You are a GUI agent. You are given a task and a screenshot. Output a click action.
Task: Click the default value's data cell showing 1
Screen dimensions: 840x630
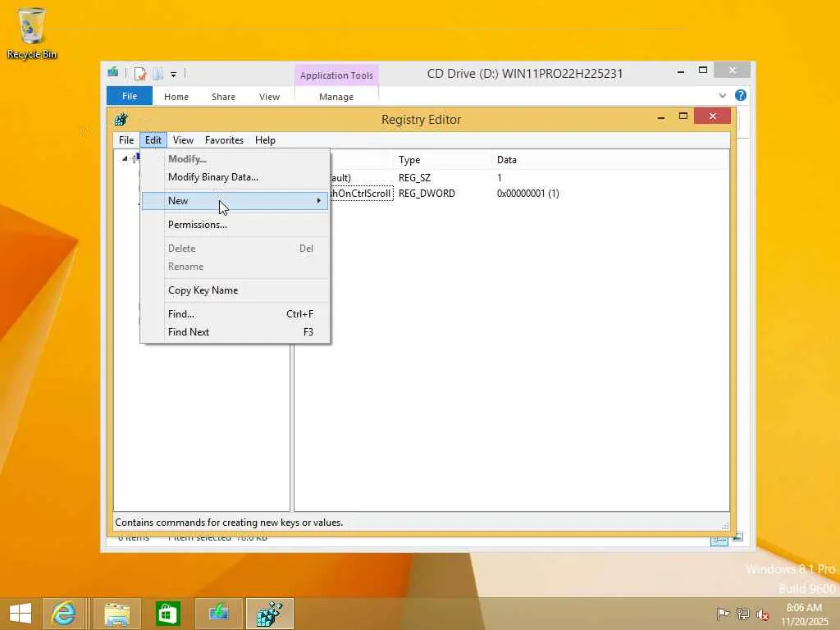[500, 178]
